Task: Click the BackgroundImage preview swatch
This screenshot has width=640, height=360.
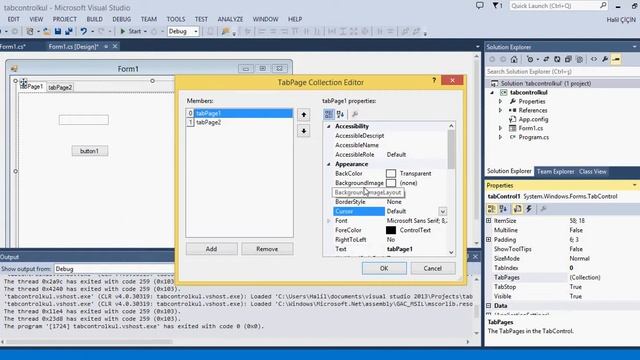Action: (391, 183)
